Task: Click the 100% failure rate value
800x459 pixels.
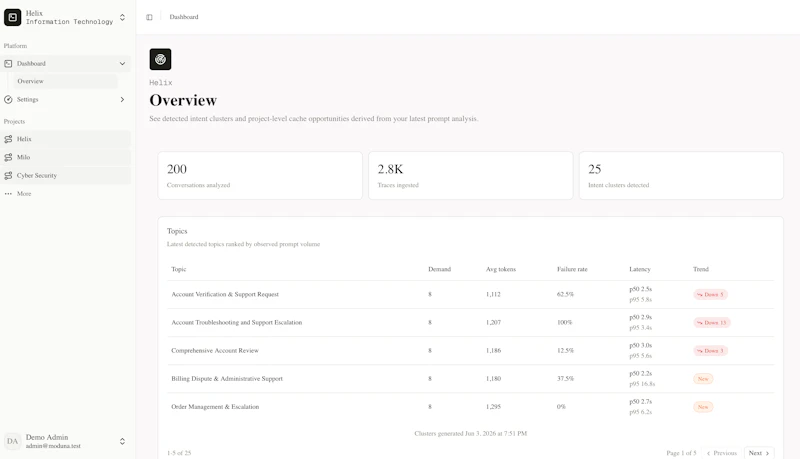Action: pos(564,322)
